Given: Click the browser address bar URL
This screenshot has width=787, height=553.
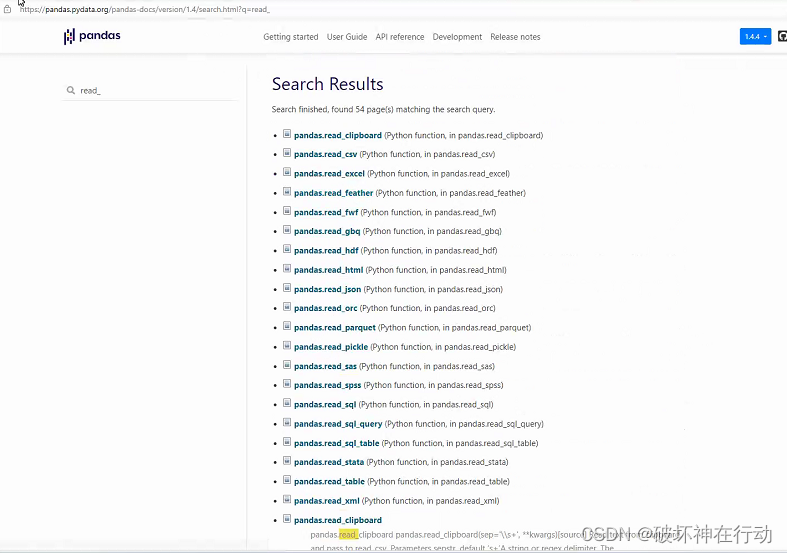Looking at the screenshot, I should (145, 10).
